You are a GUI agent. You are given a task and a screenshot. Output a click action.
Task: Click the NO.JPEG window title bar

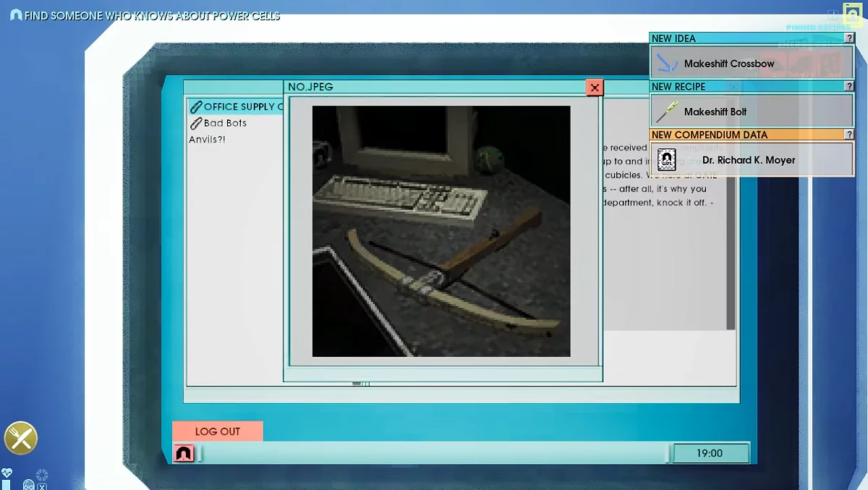[x=435, y=87]
